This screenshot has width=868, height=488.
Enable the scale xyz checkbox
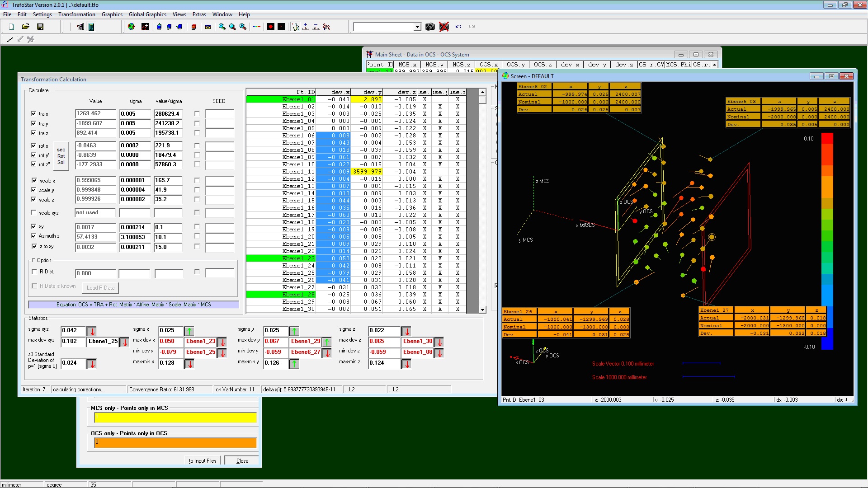[33, 212]
